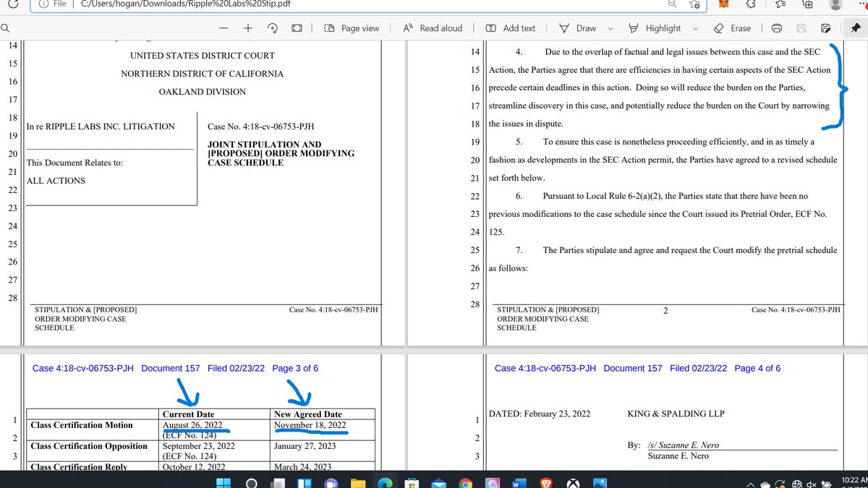Click 'OAKLAND DIVISION' heading text
Image resolution: width=868 pixels, height=488 pixels.
coord(203,92)
